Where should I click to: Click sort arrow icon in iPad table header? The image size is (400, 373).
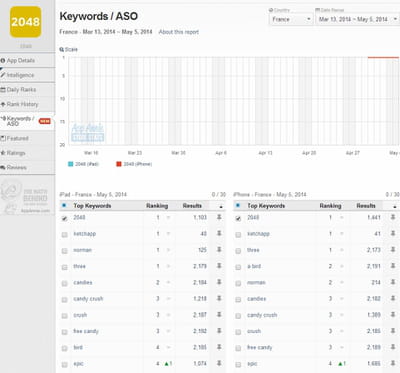click(x=221, y=207)
